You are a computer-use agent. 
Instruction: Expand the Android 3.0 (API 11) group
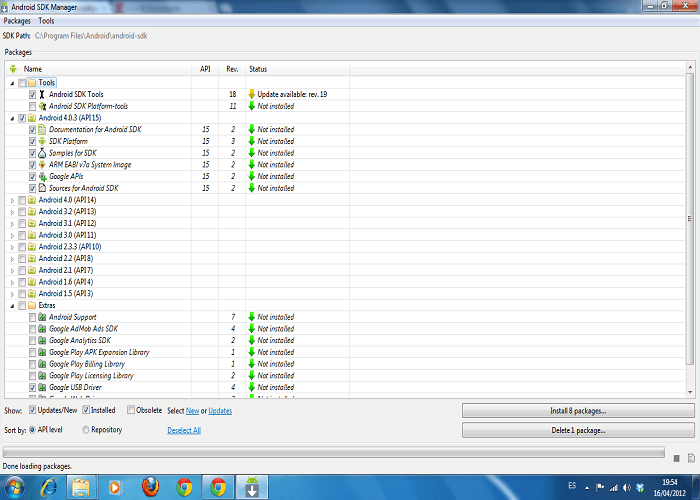pyautogui.click(x=12, y=235)
